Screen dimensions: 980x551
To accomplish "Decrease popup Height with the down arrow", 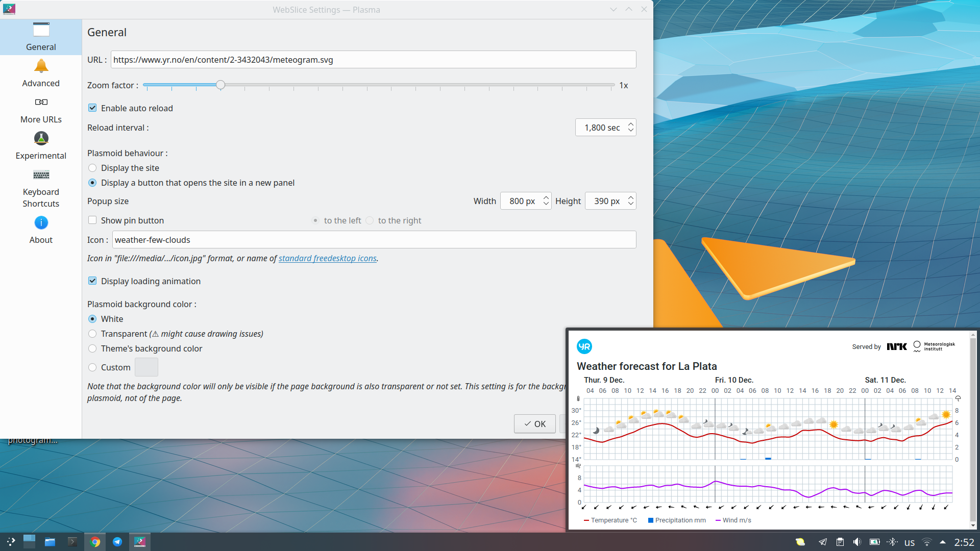I will click(631, 204).
